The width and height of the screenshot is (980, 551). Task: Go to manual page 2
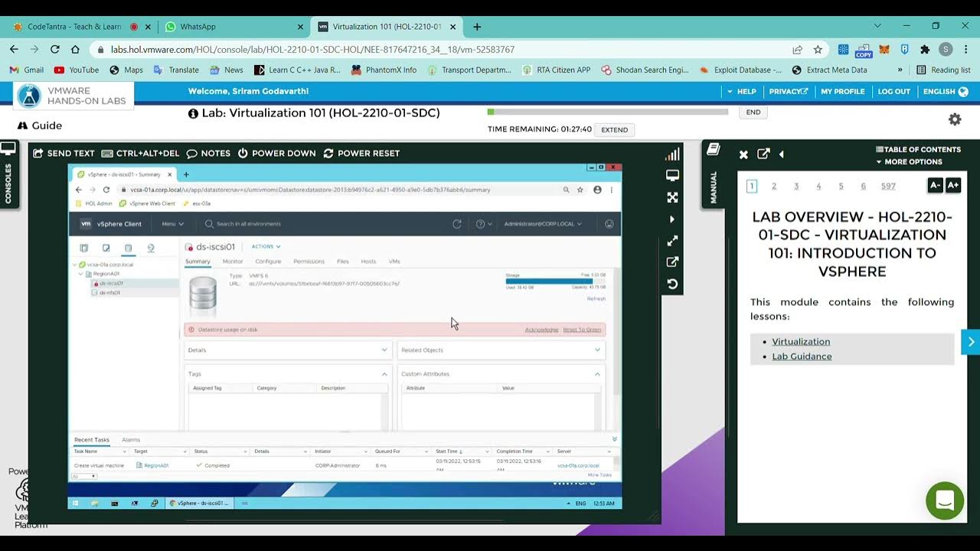(774, 186)
